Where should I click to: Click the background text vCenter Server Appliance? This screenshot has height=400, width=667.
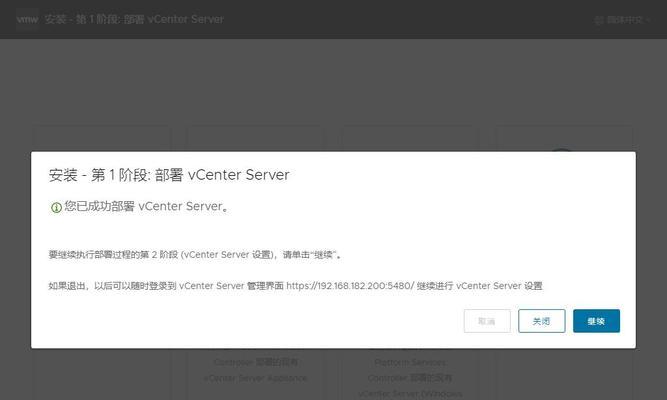click(255, 377)
